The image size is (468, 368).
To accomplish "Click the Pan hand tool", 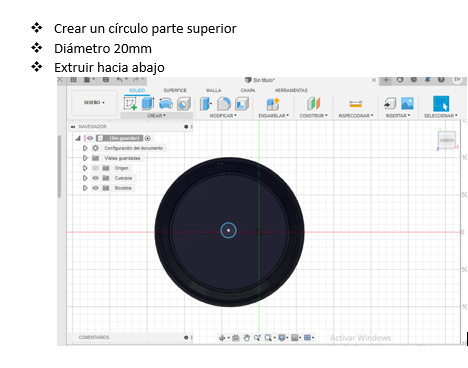I will point(246,338).
